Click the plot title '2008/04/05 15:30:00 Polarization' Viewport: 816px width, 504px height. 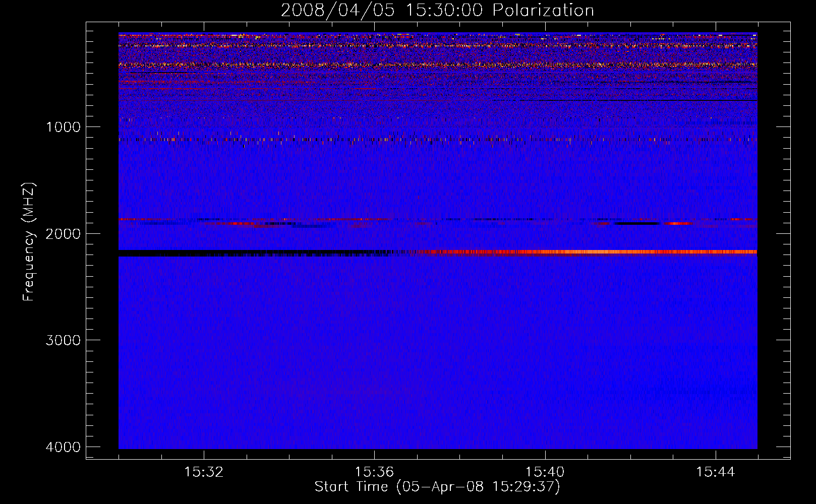coord(437,11)
